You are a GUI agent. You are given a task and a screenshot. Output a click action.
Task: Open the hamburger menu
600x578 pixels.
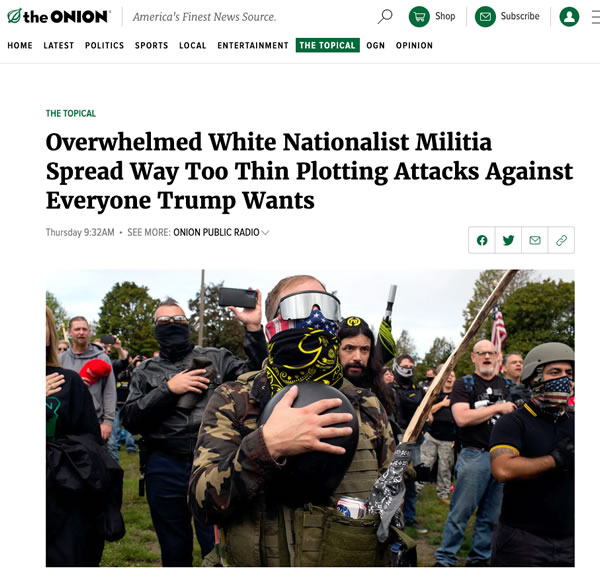pyautogui.click(x=595, y=17)
